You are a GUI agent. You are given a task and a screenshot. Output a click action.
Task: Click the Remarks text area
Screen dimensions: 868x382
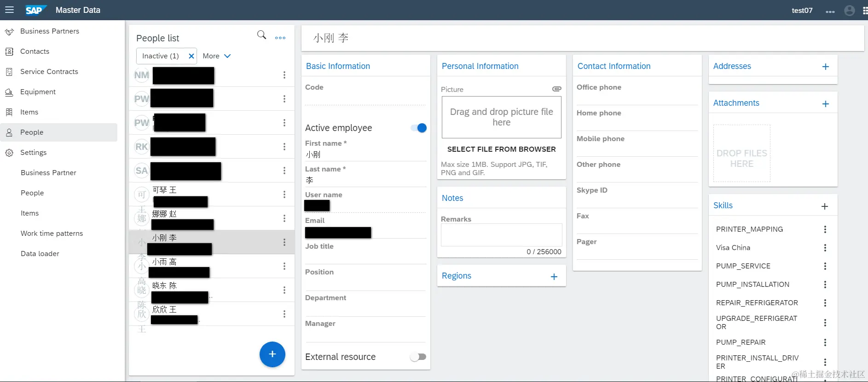pos(502,235)
